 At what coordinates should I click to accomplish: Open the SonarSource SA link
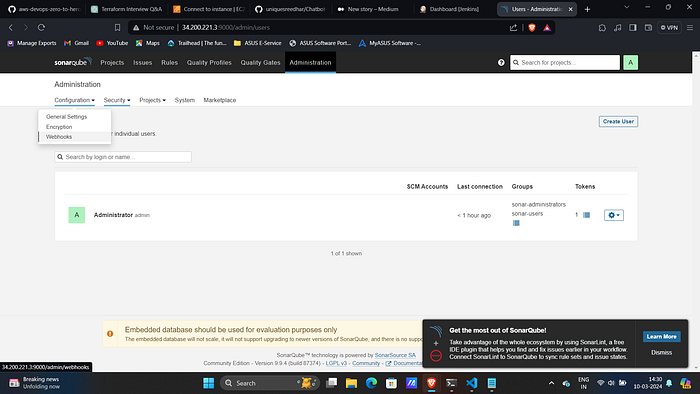point(395,355)
